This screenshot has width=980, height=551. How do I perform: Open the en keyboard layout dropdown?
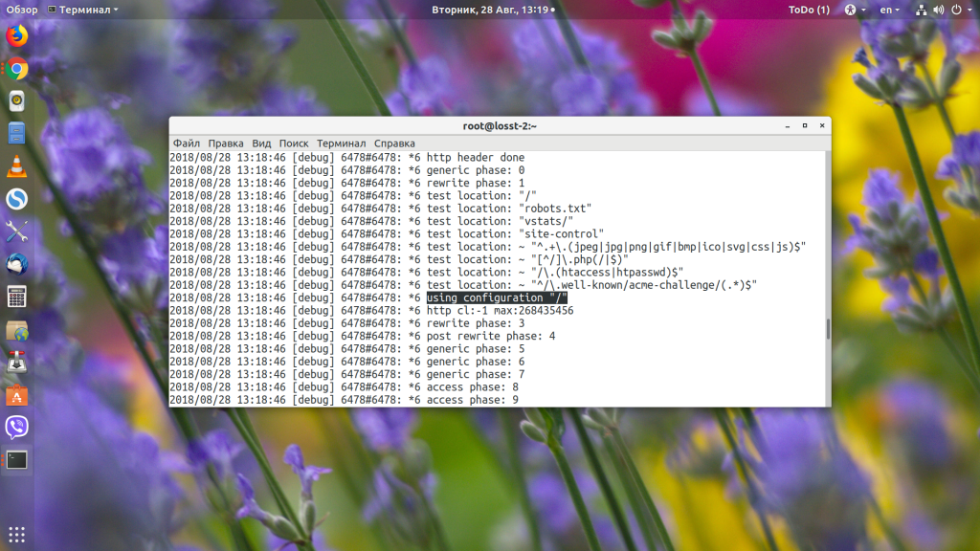(x=889, y=10)
